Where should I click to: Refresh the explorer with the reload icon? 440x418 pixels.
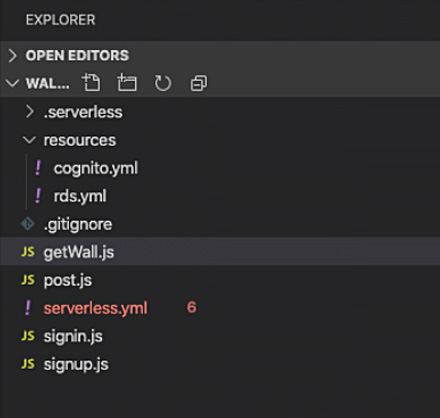(163, 83)
